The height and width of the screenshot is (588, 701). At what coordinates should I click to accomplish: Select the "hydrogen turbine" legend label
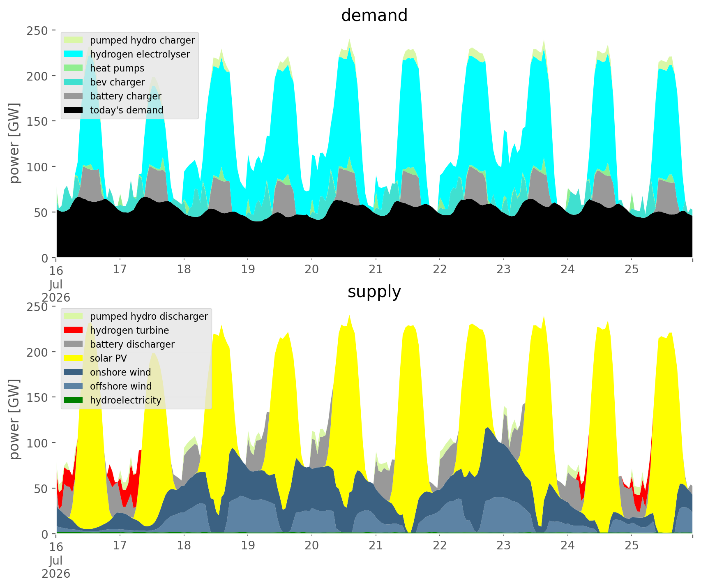129,330
